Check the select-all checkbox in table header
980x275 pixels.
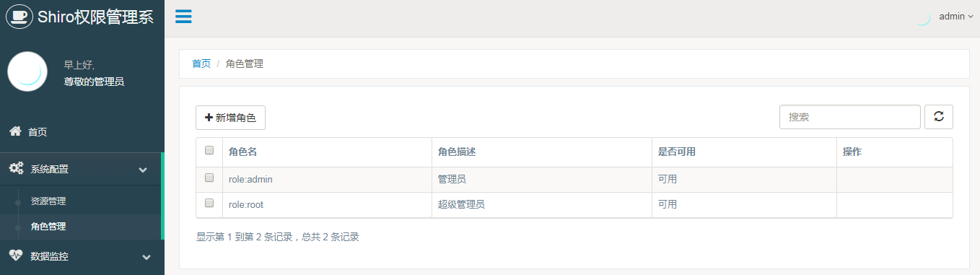(x=209, y=151)
